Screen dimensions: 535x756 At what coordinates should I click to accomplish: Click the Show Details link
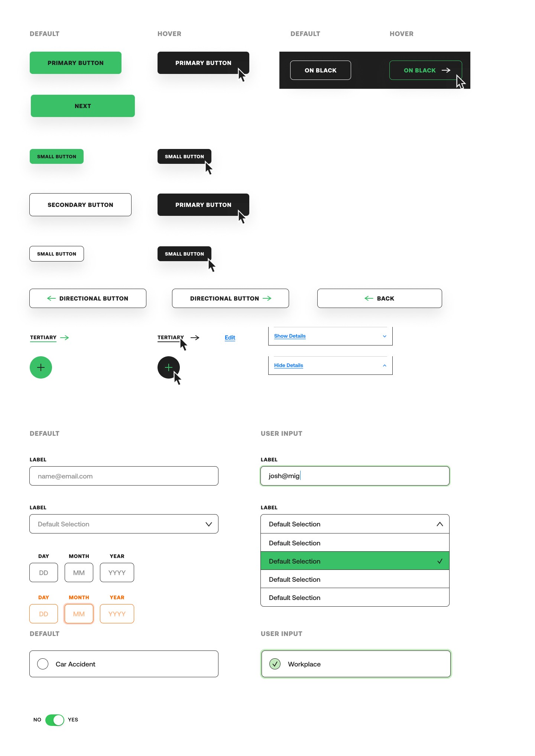pos(290,336)
